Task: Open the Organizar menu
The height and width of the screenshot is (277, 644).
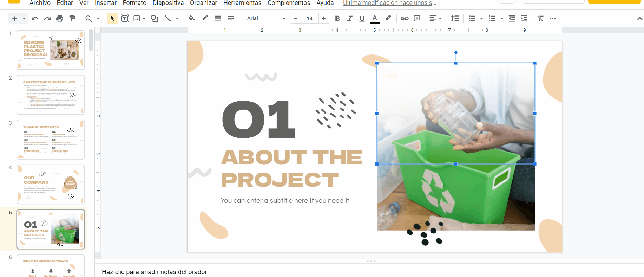Action: [204, 3]
